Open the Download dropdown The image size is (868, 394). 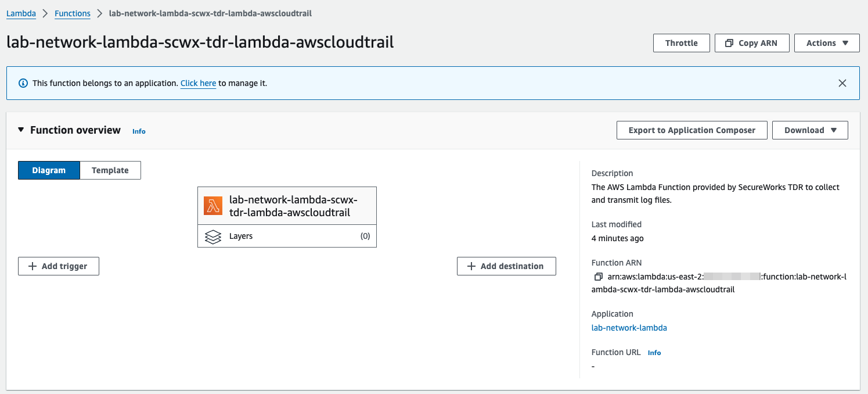(x=810, y=130)
